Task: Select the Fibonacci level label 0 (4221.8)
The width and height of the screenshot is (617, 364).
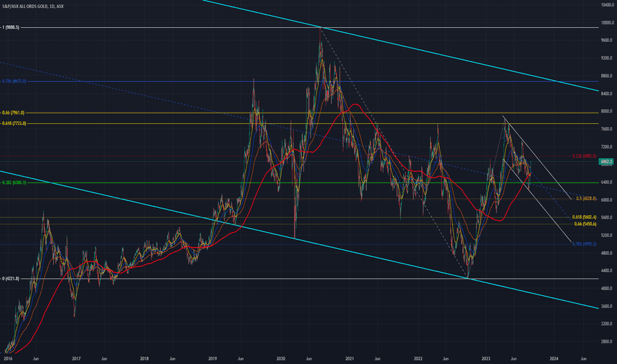Action: tap(11, 279)
